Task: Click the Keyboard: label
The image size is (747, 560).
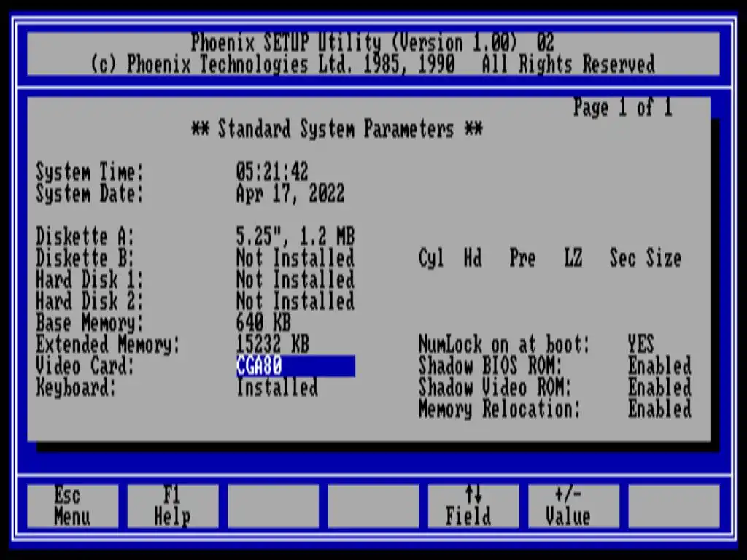Action: [x=76, y=388]
